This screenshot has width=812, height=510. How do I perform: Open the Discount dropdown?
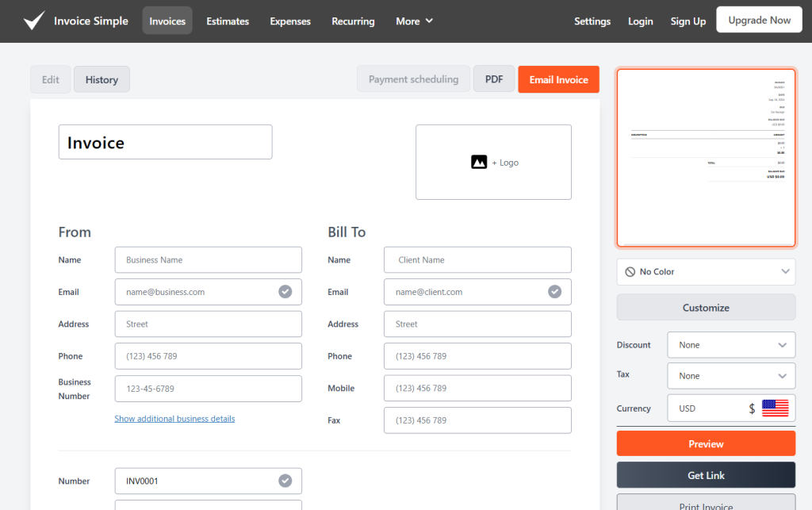point(731,345)
